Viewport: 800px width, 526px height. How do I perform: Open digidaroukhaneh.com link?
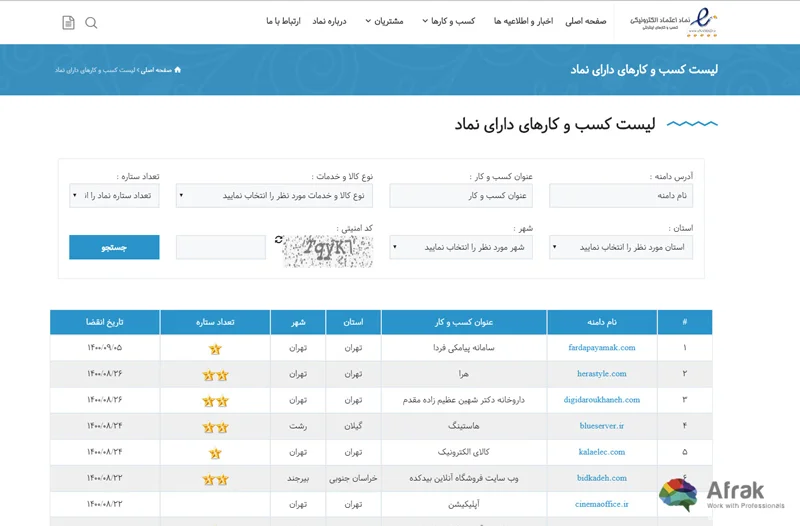click(x=602, y=399)
